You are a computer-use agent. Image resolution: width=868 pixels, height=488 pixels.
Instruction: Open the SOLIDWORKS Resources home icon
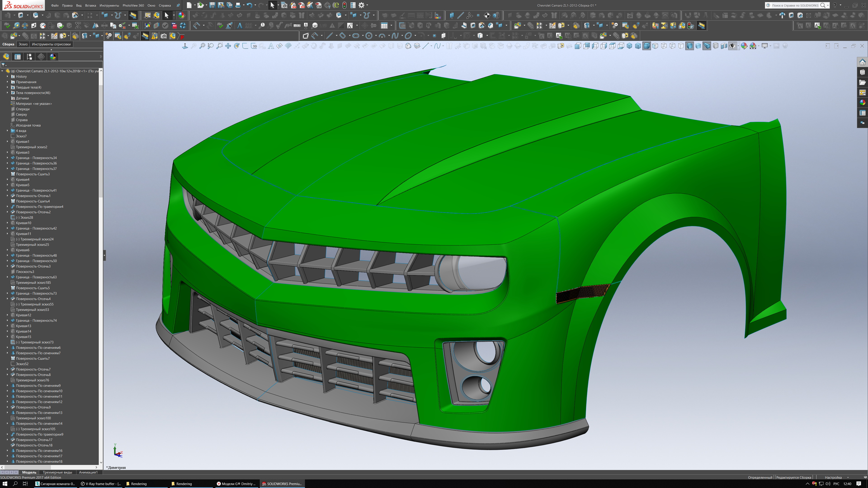862,62
